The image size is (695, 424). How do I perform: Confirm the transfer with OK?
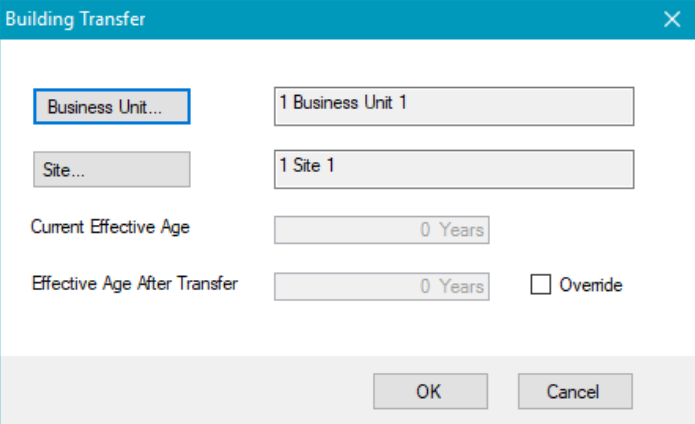(430, 391)
